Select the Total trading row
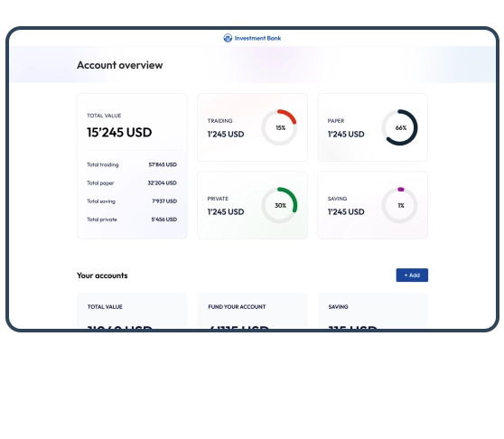The height and width of the screenshot is (439, 504). click(132, 164)
